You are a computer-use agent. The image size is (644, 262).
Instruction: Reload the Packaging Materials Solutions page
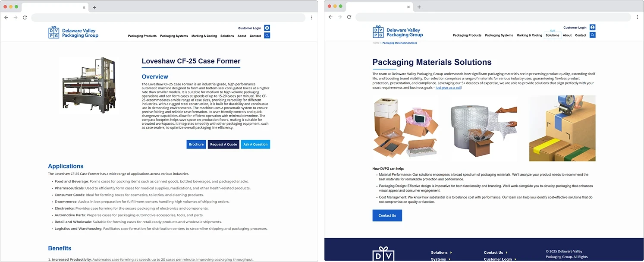(x=349, y=17)
